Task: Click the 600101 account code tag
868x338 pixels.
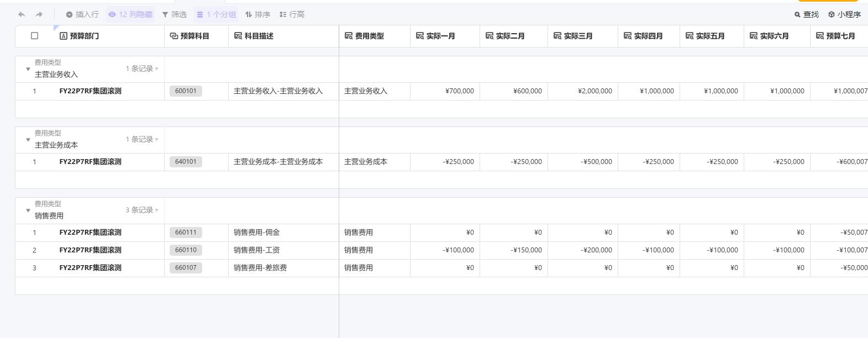Action: (x=186, y=91)
